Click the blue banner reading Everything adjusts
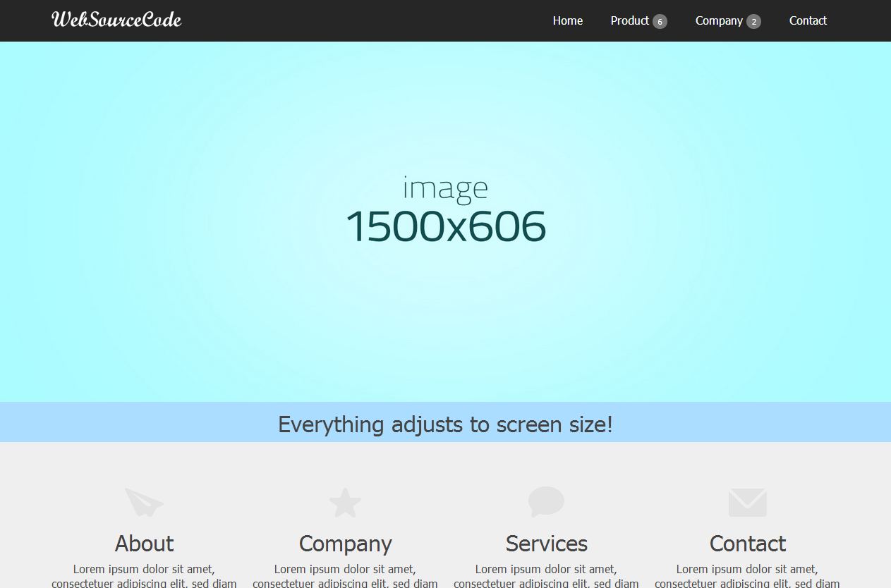 coord(445,424)
